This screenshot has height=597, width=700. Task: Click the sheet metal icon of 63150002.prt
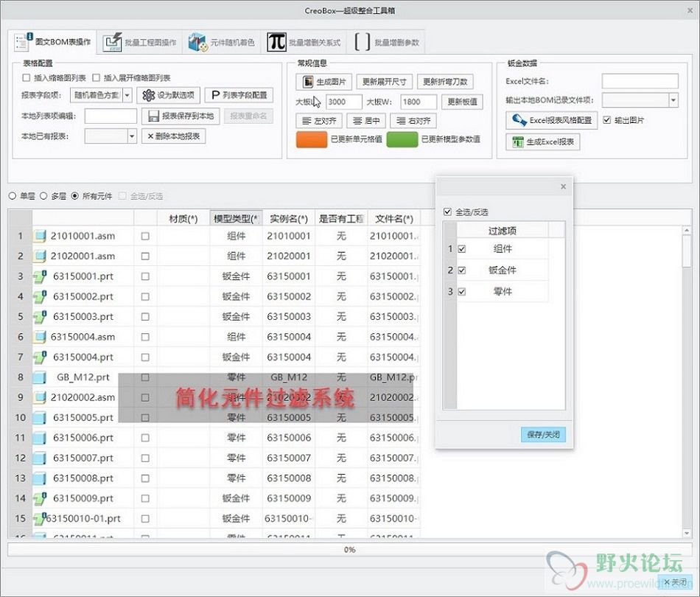coord(40,296)
